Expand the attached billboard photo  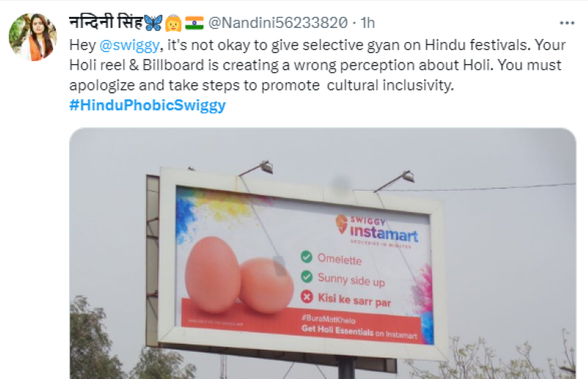point(323,254)
